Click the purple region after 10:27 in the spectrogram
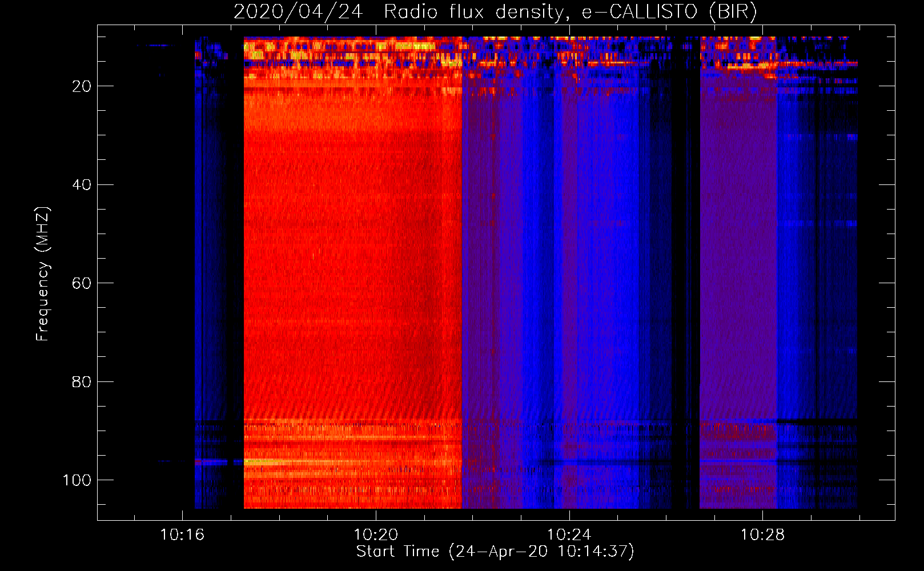924x571 pixels. click(x=738, y=273)
